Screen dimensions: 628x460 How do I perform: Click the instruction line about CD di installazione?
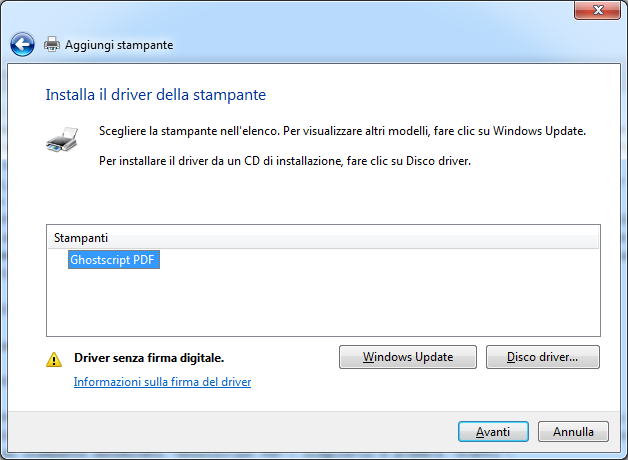(285, 161)
